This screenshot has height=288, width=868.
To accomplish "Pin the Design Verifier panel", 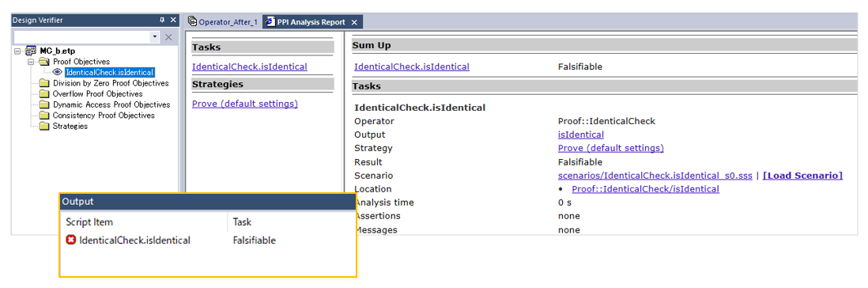I will point(162,20).
